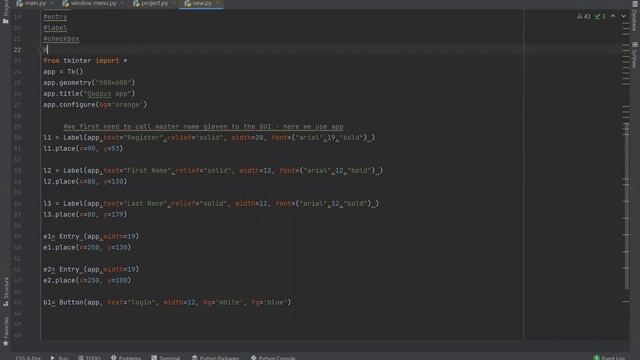Open the Terminal tool window
This screenshot has width=640, height=360.
click(x=165, y=358)
